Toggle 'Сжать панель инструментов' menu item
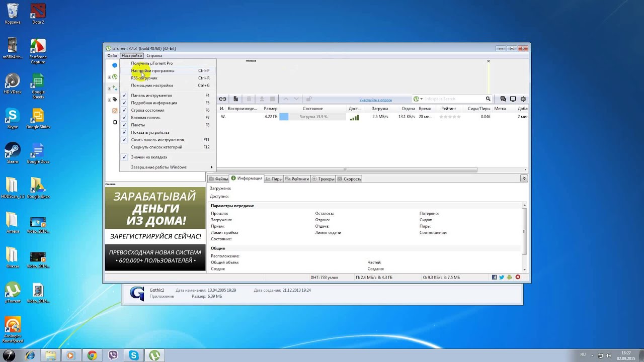644x362 pixels. (168, 140)
